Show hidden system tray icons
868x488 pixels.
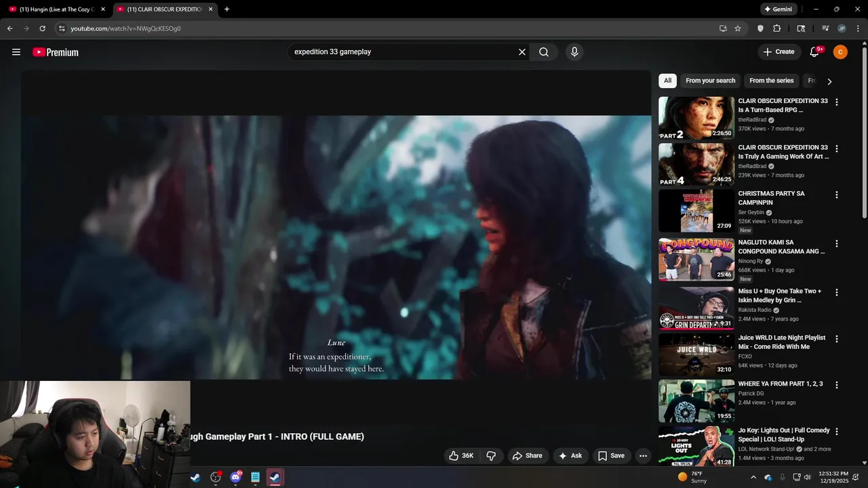click(753, 477)
